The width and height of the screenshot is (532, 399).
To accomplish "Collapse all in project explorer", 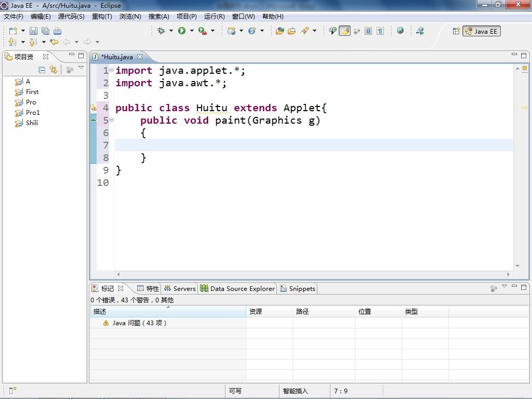I will [x=42, y=70].
